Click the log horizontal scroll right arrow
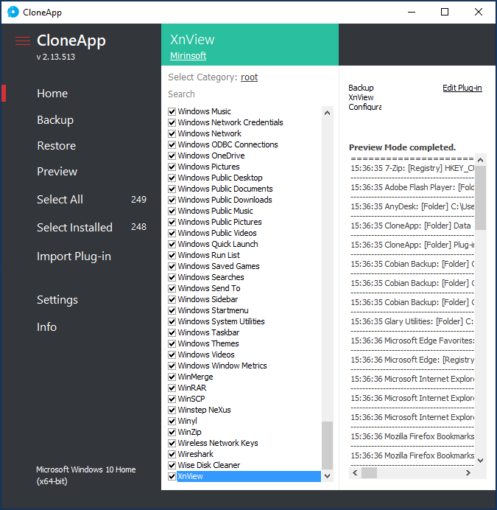 pos(468,473)
